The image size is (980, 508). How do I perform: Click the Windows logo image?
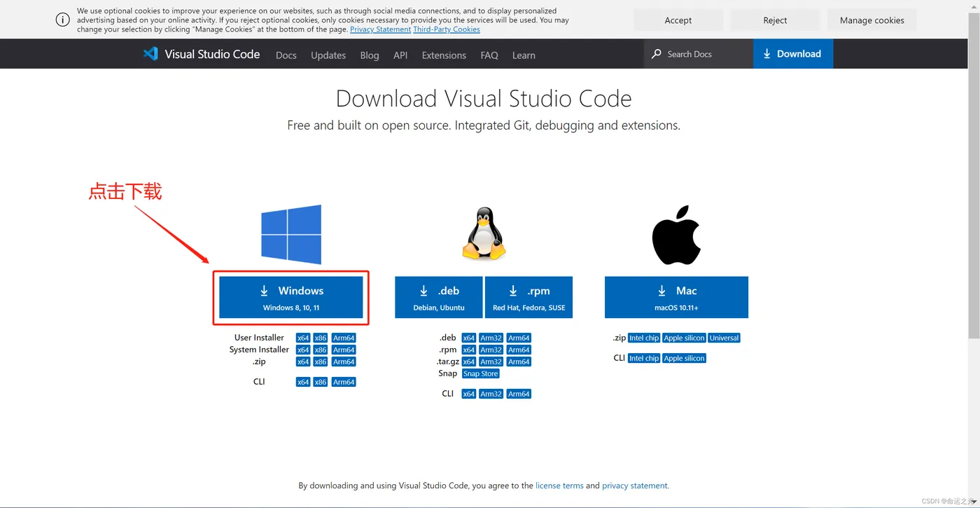[291, 235]
